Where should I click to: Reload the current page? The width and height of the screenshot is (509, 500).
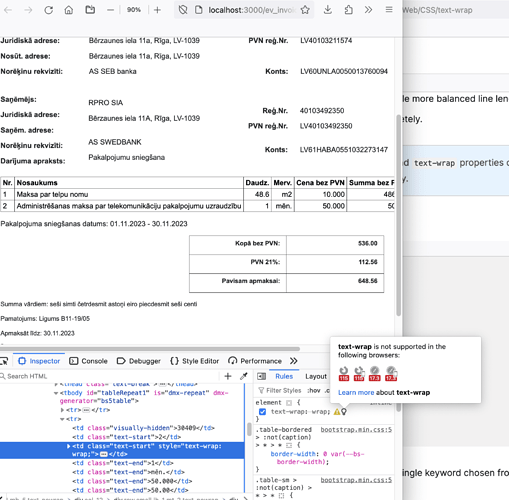49,10
